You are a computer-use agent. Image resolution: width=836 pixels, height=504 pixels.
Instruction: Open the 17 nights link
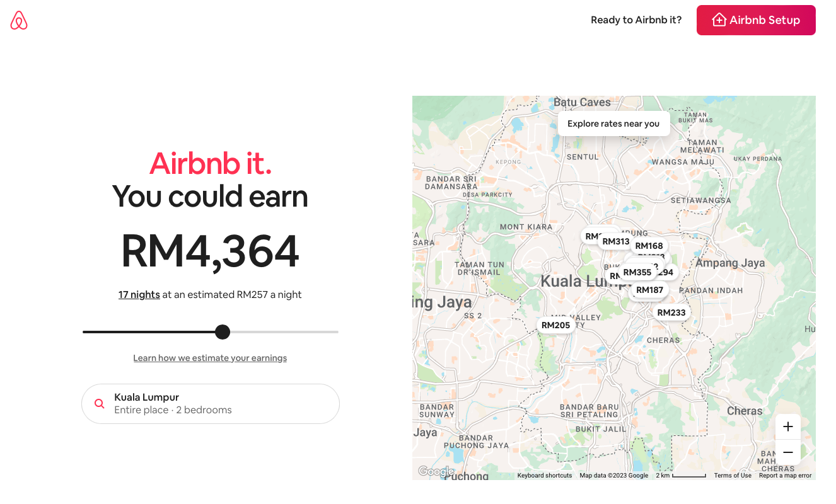point(139,294)
